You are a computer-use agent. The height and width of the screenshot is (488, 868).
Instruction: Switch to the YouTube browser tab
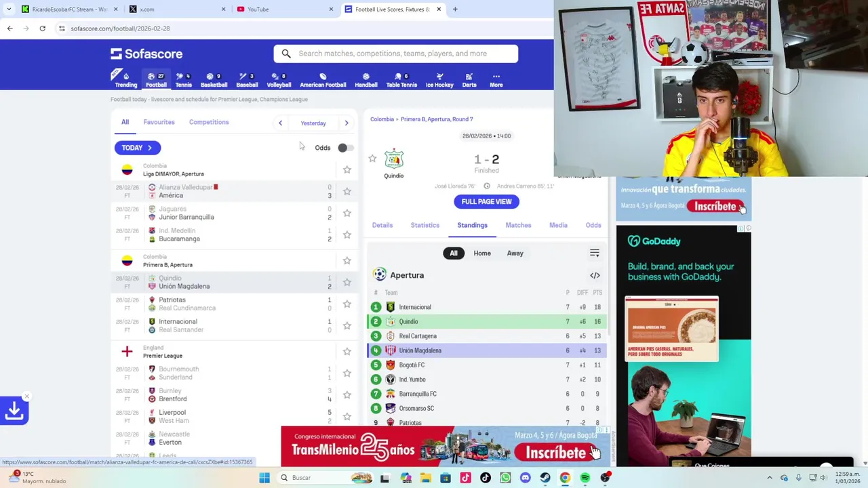(285, 9)
